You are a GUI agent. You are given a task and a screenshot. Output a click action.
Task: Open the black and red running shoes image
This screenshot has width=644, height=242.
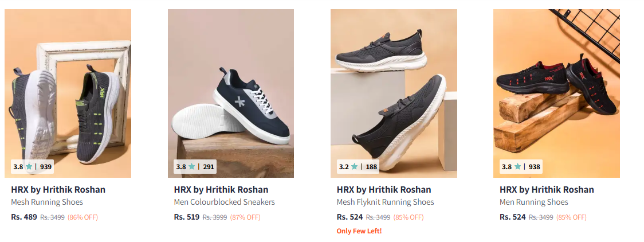coord(556,92)
